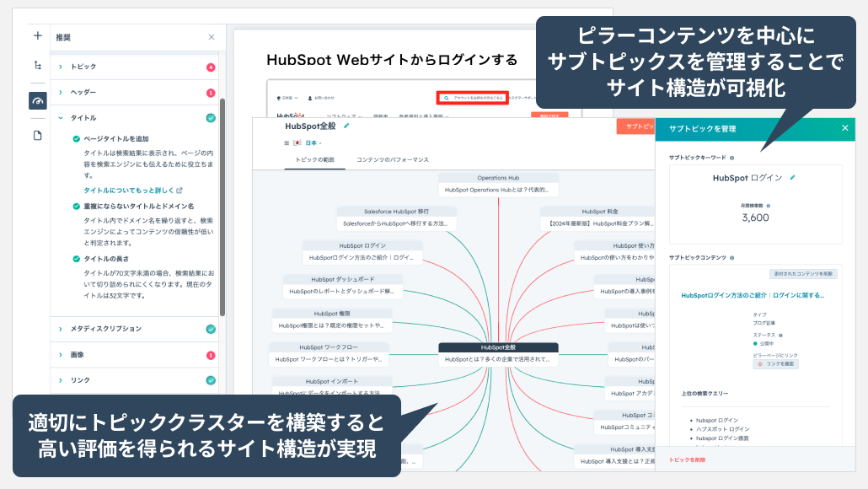868x489 pixels.
Task: Click 添付されたコンテンツを削除 button
Action: pyautogui.click(x=803, y=273)
